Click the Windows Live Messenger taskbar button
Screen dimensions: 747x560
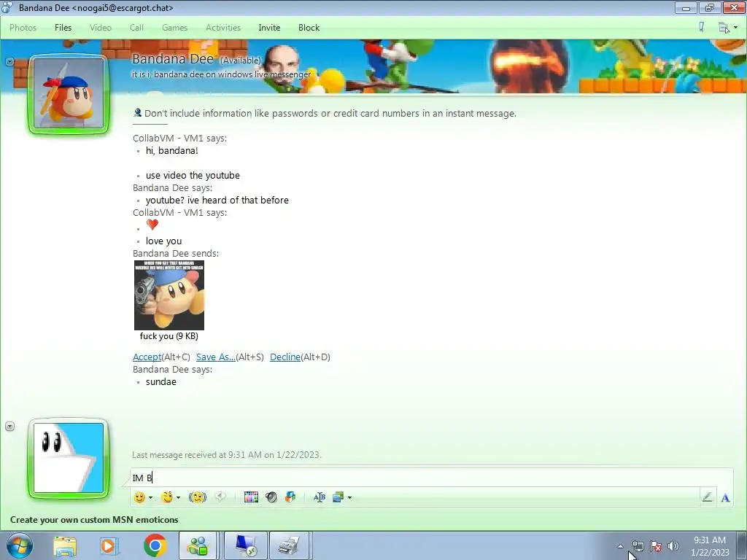click(198, 545)
